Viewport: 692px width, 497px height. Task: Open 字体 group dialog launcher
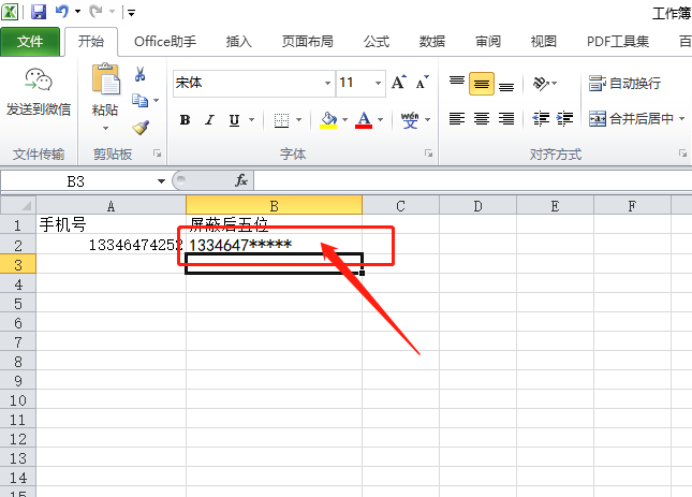429,154
